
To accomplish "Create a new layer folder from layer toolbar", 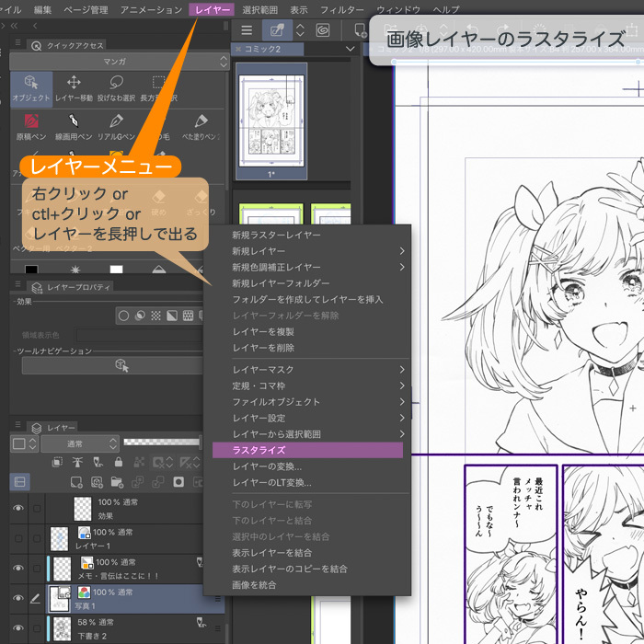I will (x=117, y=482).
